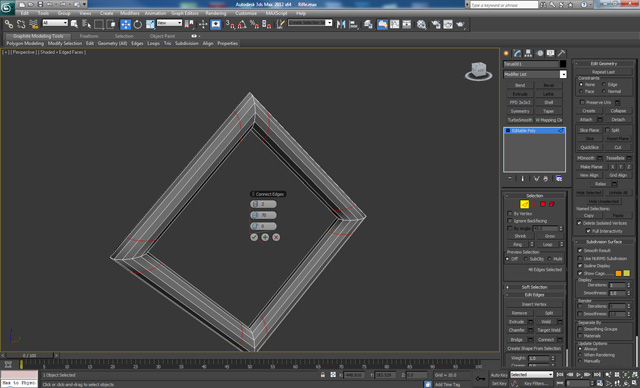The height and width of the screenshot is (388, 640).
Task: Click the Chamfer button
Action: 517,330
